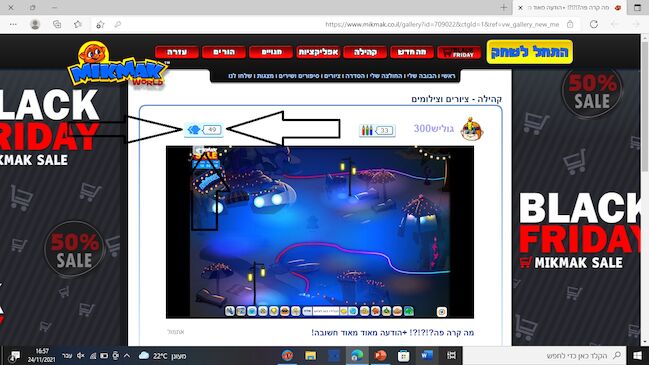Image resolution: width=649 pixels, height=365 pixels.
Task: Click the MikMak World monkey logo
Action: (x=118, y=64)
